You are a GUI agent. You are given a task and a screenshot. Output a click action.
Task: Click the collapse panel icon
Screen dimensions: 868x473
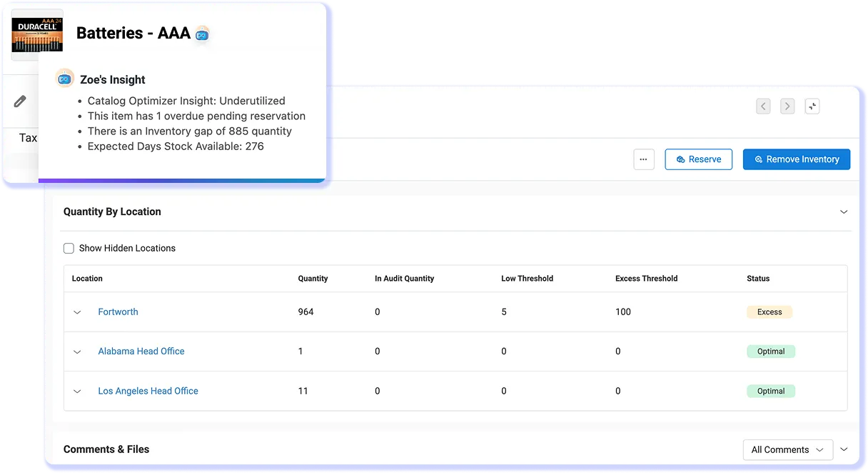pos(812,106)
